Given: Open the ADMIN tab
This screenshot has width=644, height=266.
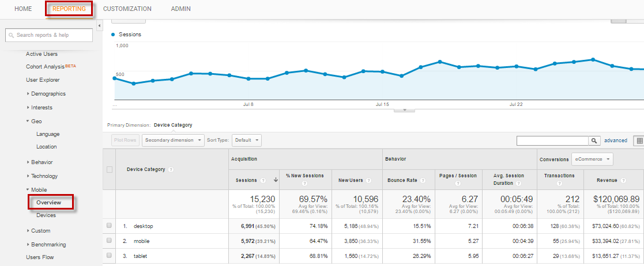Looking at the screenshot, I should [180, 9].
